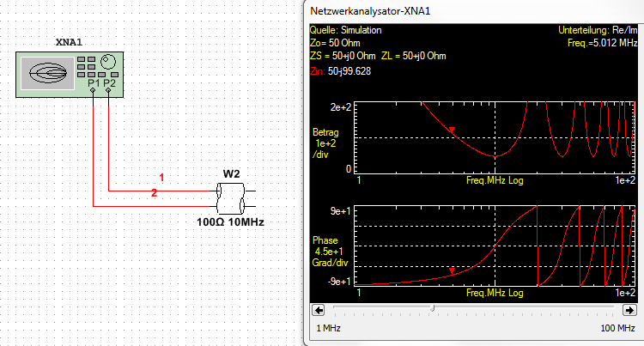This screenshot has width=644, height=346.
Task: Click the 1 MHz slider start label
Action: pyautogui.click(x=328, y=328)
